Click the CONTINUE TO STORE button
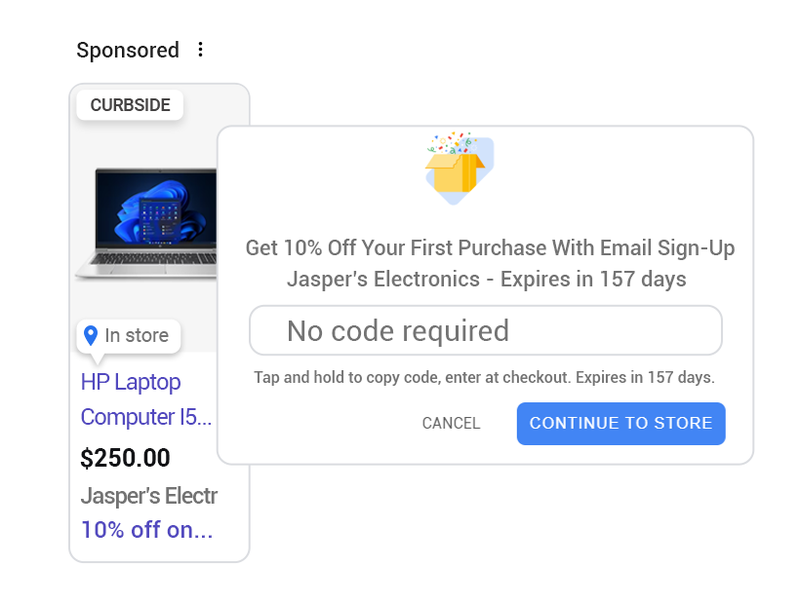Screen dimensions: 800x604 tap(621, 423)
